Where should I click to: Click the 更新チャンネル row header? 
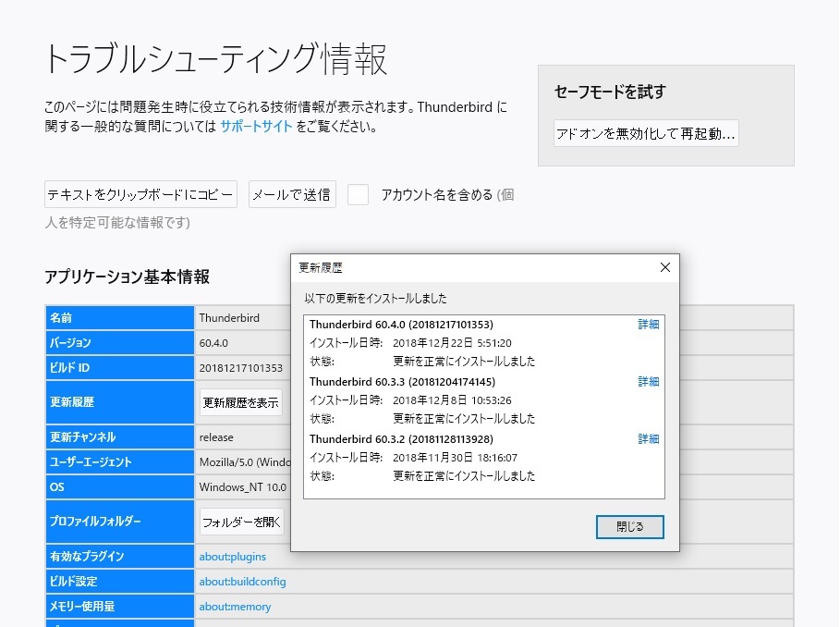(x=119, y=437)
